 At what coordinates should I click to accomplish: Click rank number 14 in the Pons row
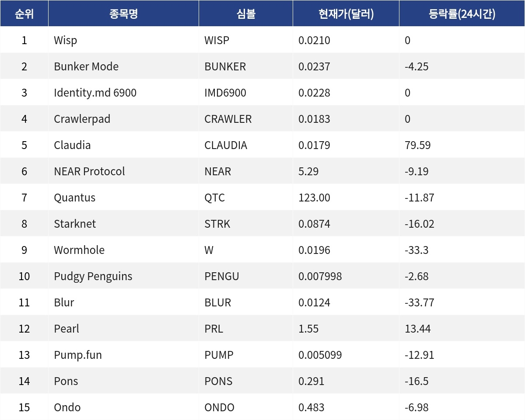click(24, 381)
